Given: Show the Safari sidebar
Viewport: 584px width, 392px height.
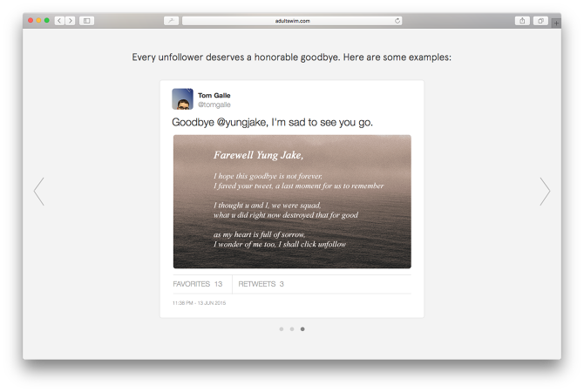Looking at the screenshot, I should pyautogui.click(x=86, y=20).
